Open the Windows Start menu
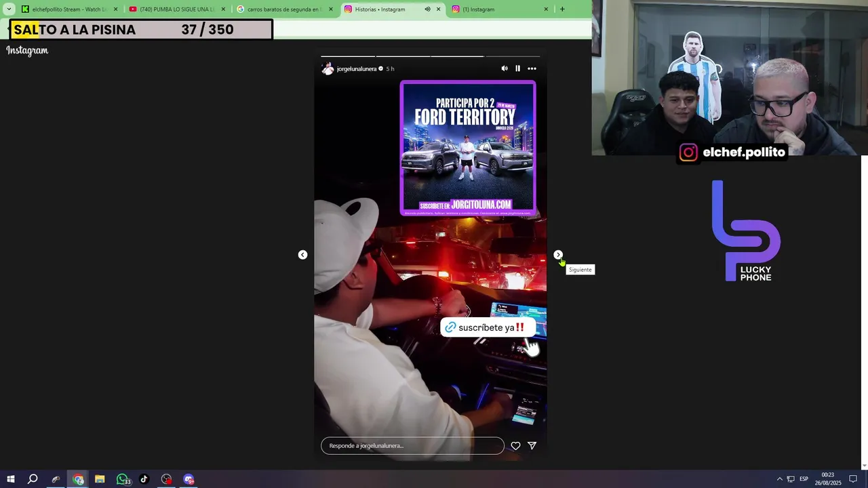The image size is (868, 488). (x=11, y=479)
